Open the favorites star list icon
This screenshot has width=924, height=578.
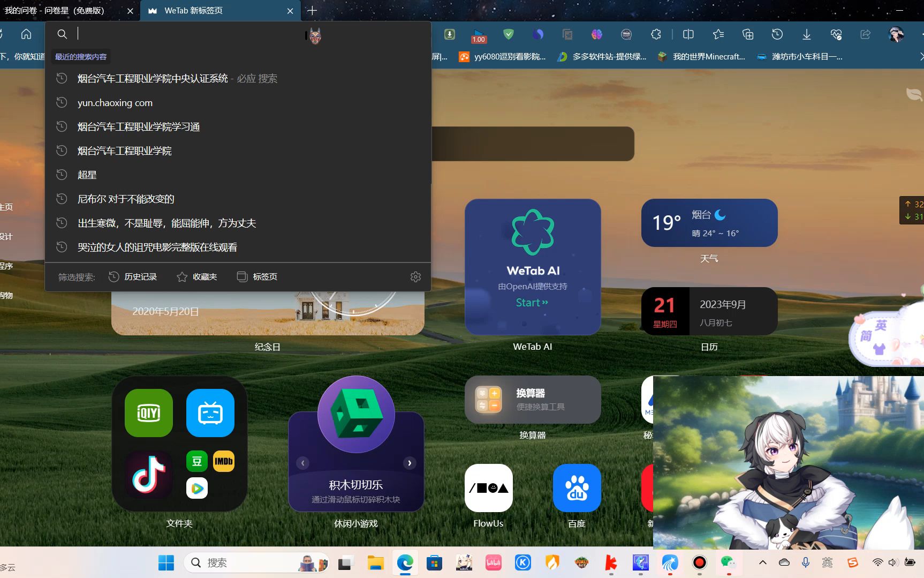point(718,34)
